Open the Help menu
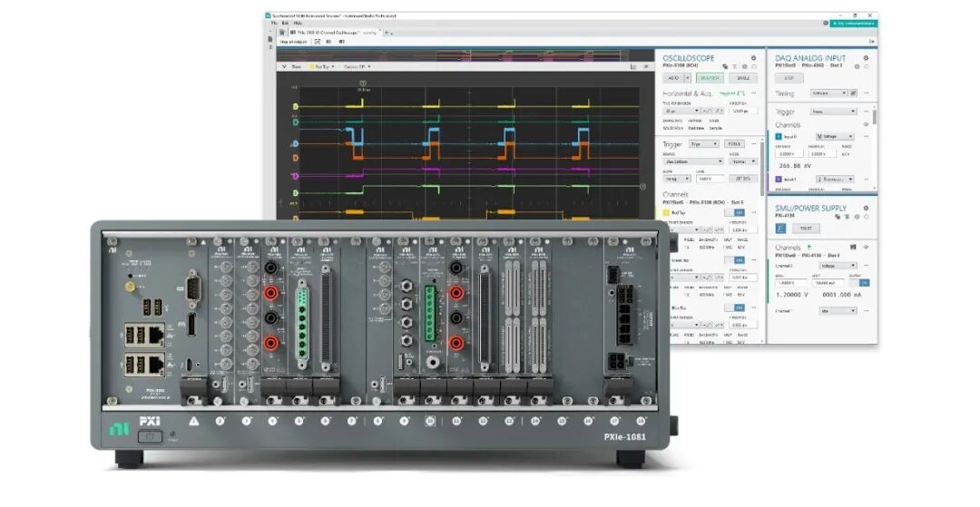 click(x=298, y=23)
